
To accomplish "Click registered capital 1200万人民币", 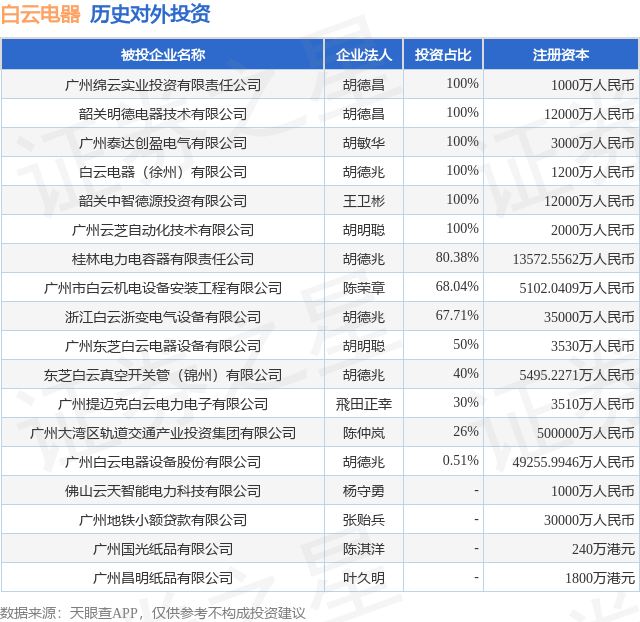I will tap(593, 172).
